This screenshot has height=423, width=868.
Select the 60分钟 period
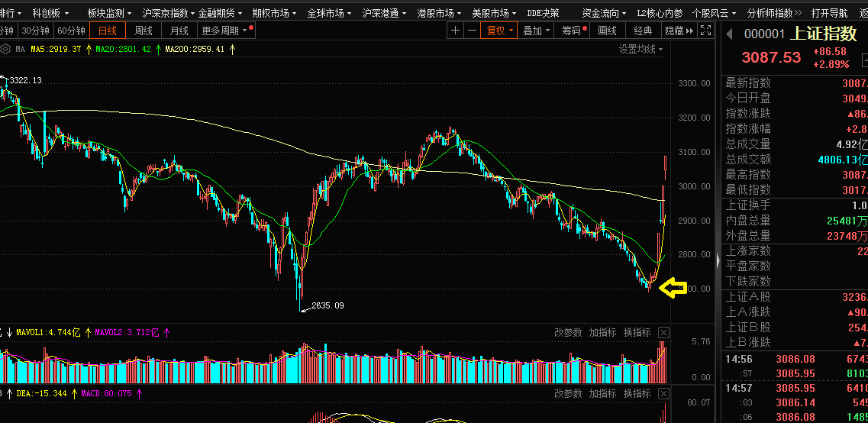pos(71,31)
